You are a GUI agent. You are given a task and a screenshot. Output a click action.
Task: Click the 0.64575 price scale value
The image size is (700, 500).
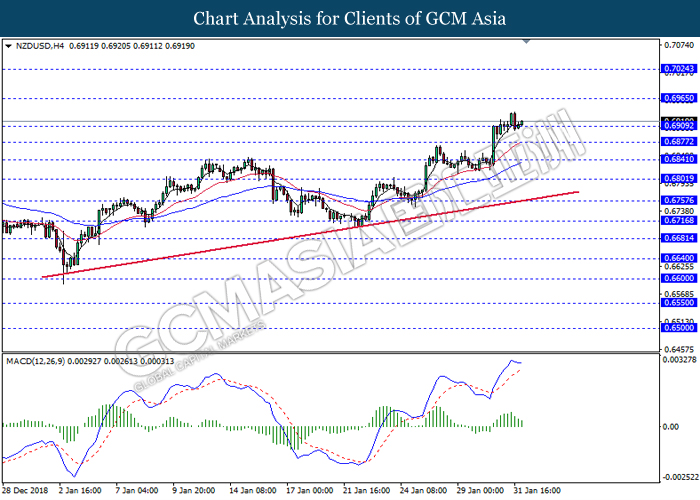679,349
